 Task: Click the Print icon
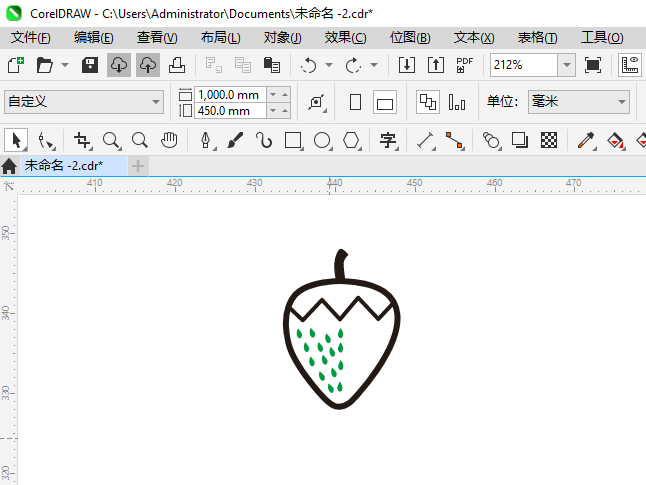177,65
